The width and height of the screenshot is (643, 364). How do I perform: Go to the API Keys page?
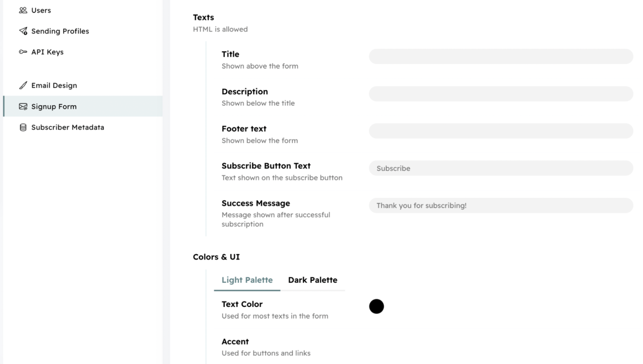pyautogui.click(x=47, y=51)
